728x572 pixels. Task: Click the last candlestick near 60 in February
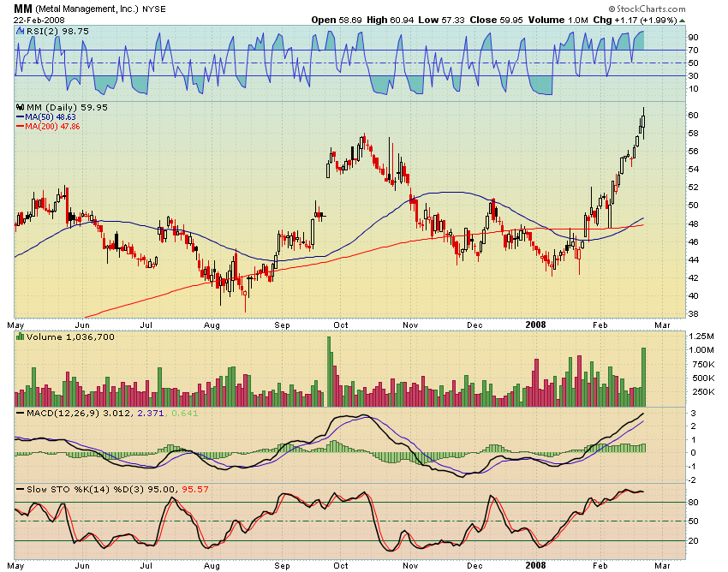(x=643, y=123)
